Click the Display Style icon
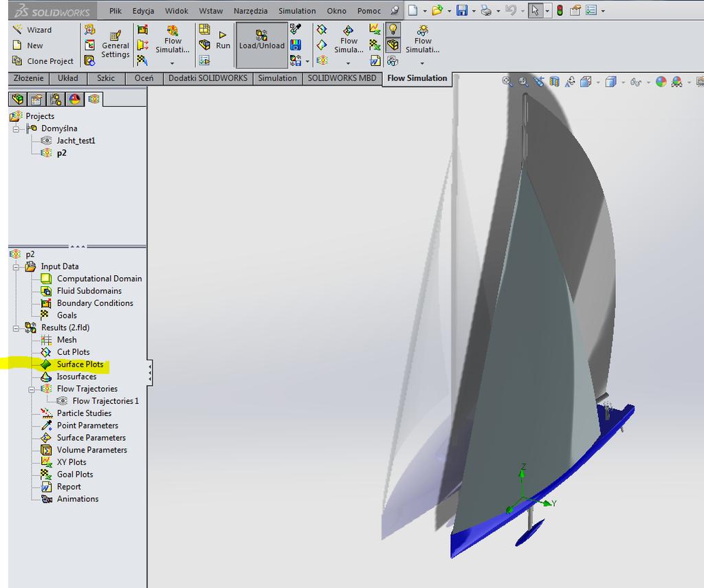This screenshot has height=588, width=704. click(610, 81)
